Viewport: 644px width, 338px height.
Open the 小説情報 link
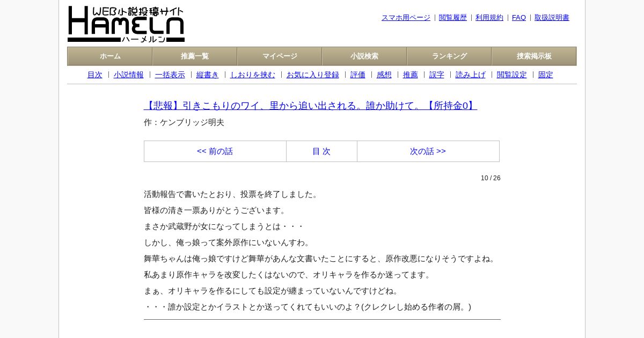coord(129,75)
